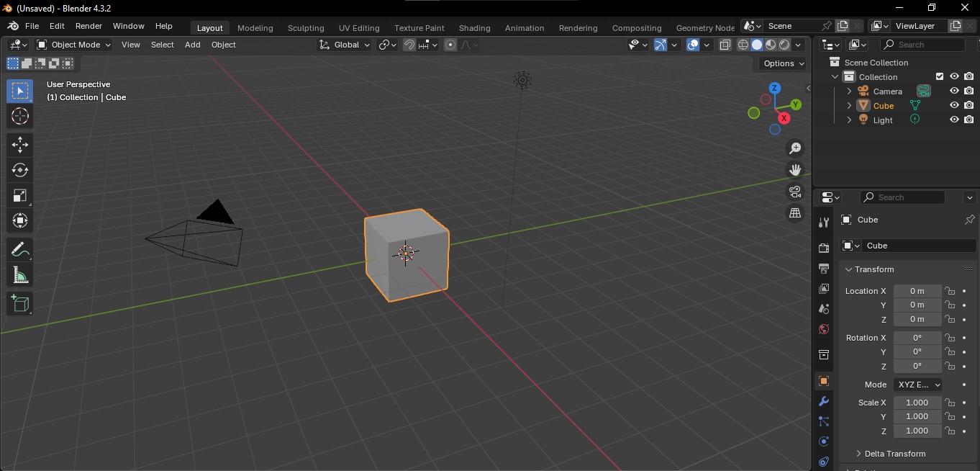Open the File menu
This screenshot has height=471, width=980.
coord(32,26)
